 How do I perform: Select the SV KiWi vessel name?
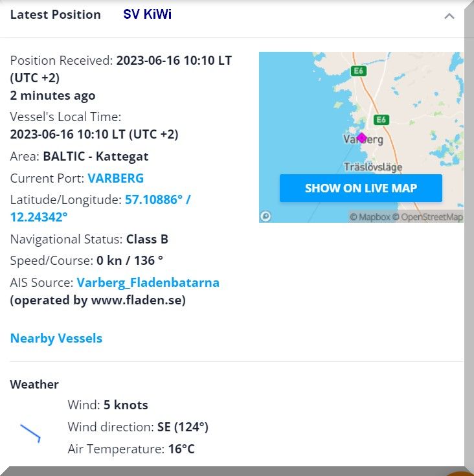pos(147,14)
